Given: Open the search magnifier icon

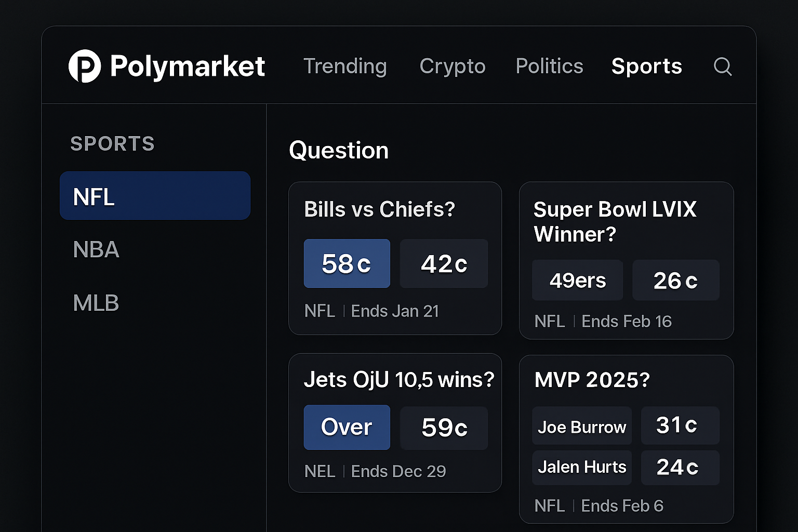Looking at the screenshot, I should coord(723,66).
